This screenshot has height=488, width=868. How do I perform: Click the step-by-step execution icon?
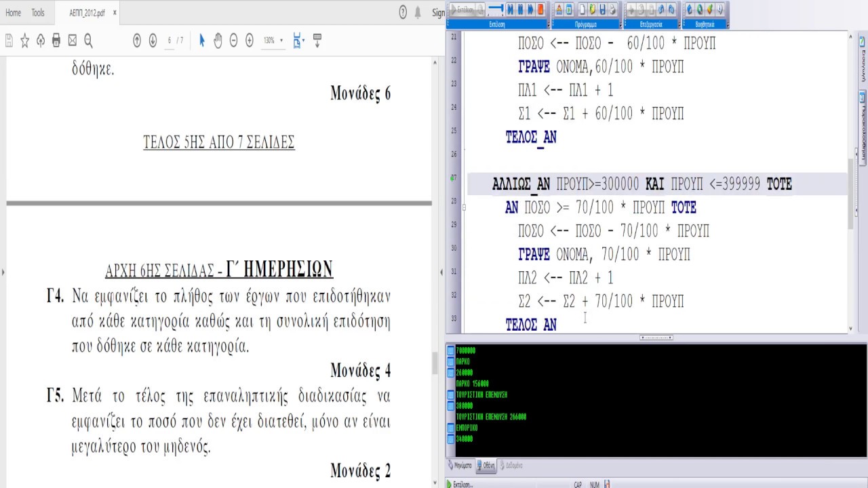(511, 9)
